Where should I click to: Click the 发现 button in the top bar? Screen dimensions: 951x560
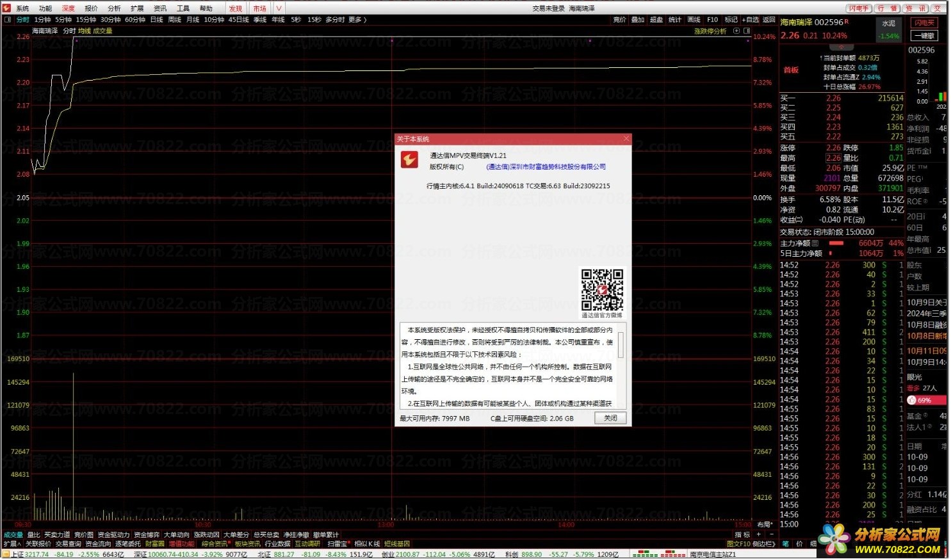(x=236, y=8)
